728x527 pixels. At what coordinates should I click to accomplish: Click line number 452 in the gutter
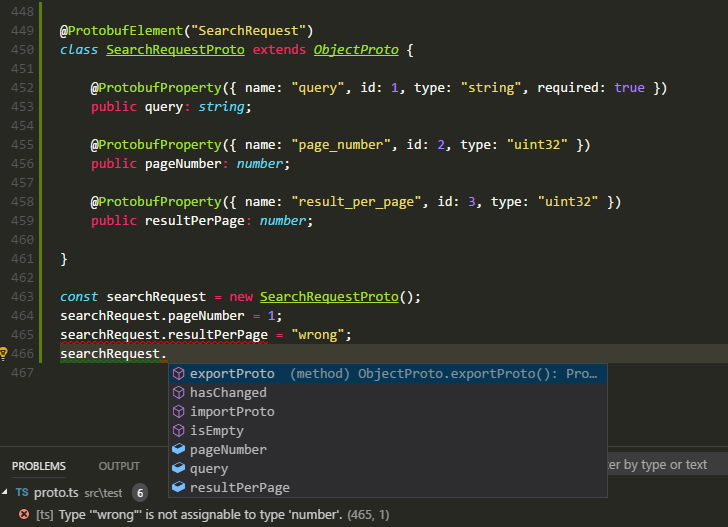point(22,88)
